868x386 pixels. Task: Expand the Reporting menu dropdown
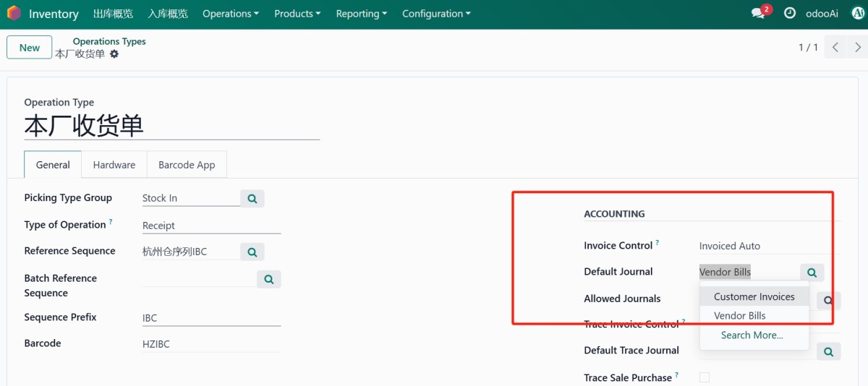[x=361, y=14]
